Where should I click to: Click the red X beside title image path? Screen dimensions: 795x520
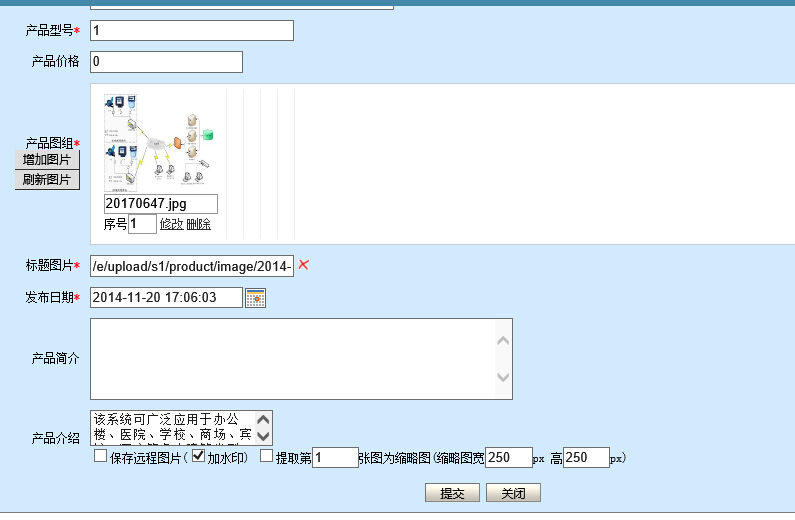(304, 265)
